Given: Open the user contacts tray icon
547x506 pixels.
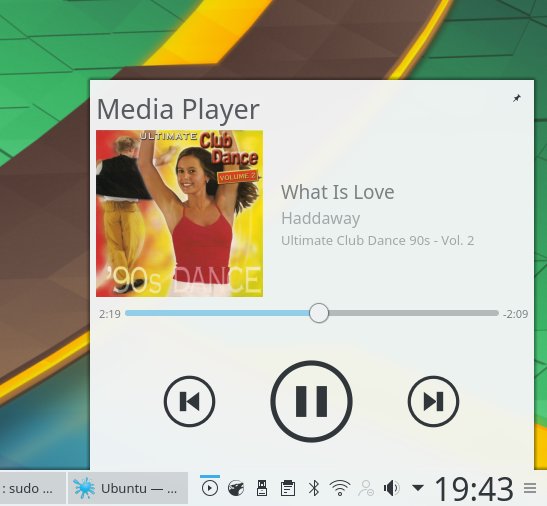Looking at the screenshot, I should (366, 488).
